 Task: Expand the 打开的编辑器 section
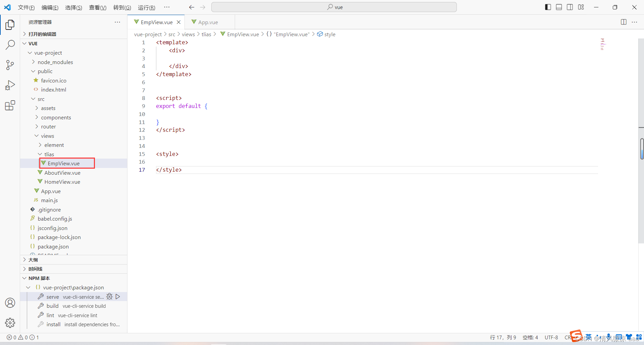tap(74, 34)
